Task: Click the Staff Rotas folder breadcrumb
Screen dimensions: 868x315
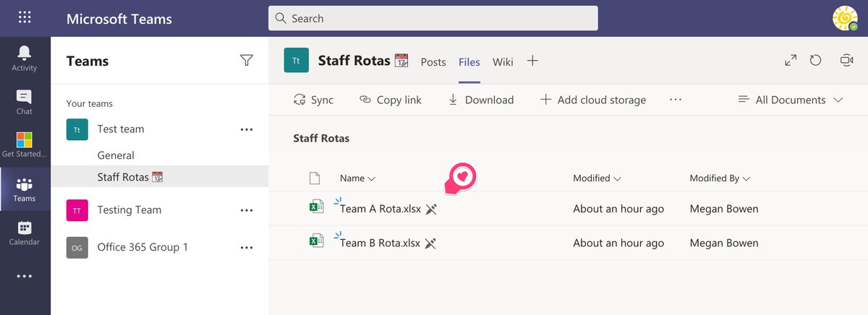Action: pos(321,138)
